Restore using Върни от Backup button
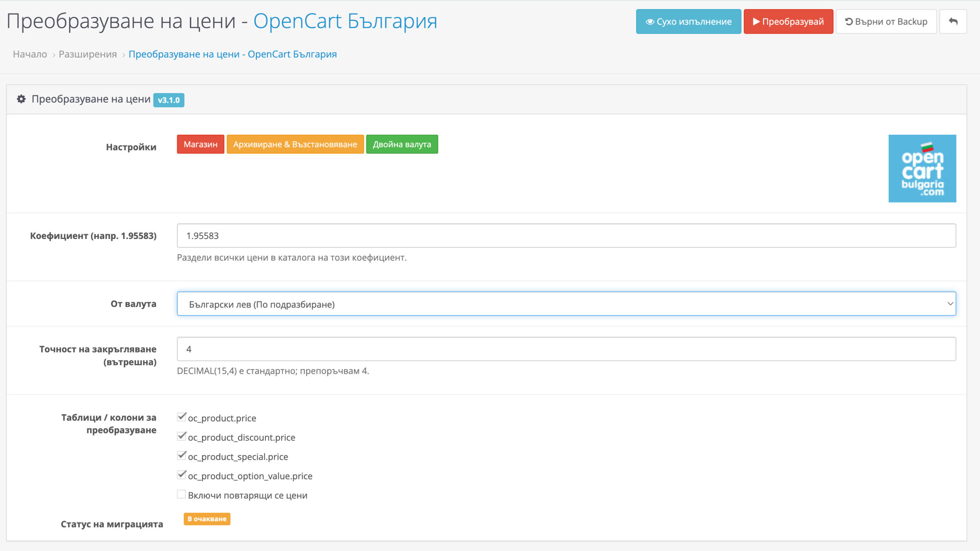Image resolution: width=980 pixels, height=551 pixels. click(886, 21)
